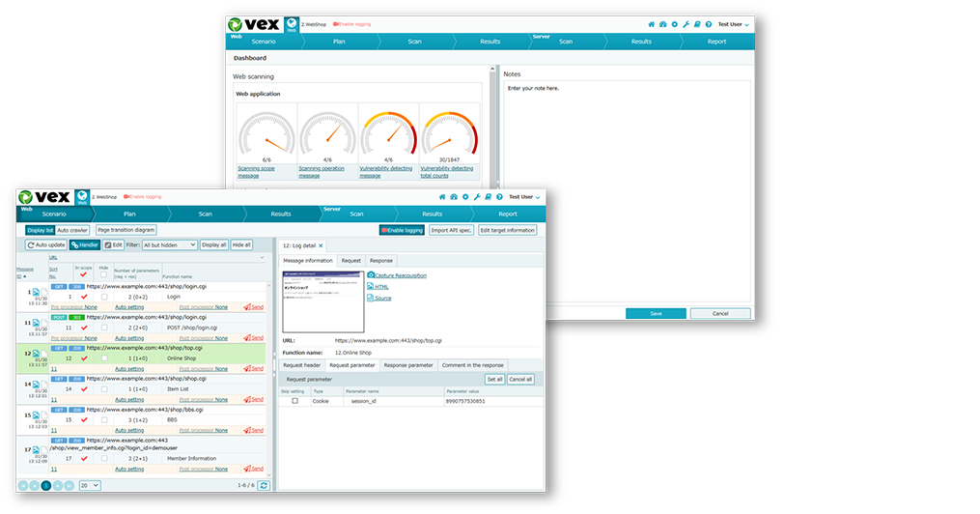
Task: Toggle In scope checkmark in column header
Action: 83,274
